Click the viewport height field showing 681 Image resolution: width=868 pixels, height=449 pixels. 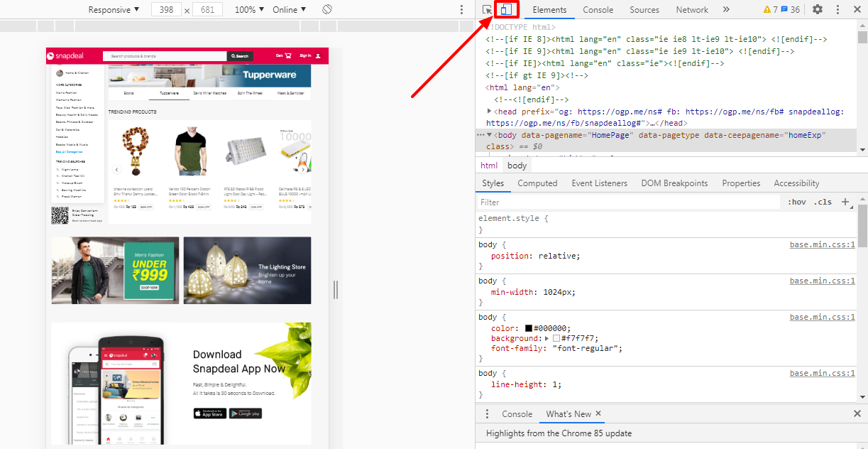click(207, 10)
